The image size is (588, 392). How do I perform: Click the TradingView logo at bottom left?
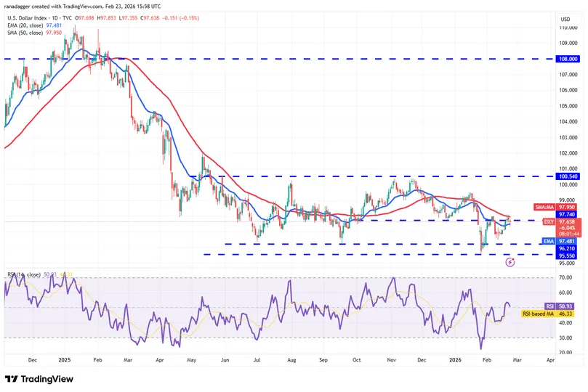coord(39,379)
